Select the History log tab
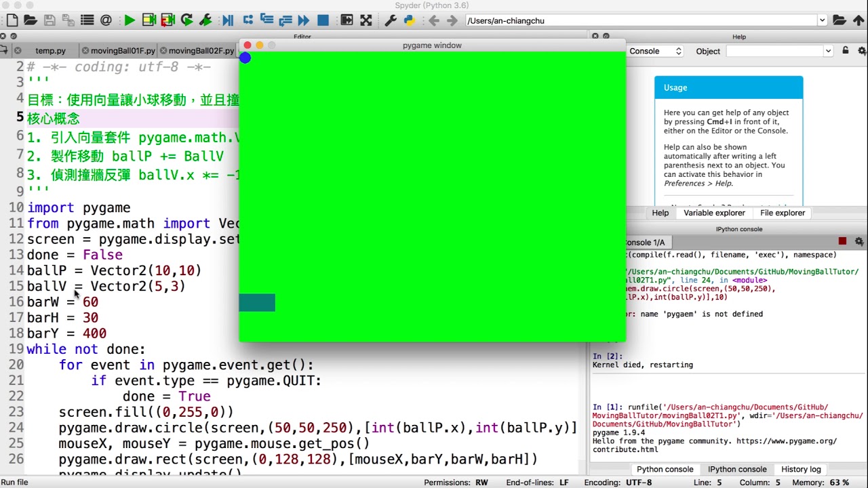This screenshot has width=868, height=488. tap(801, 469)
